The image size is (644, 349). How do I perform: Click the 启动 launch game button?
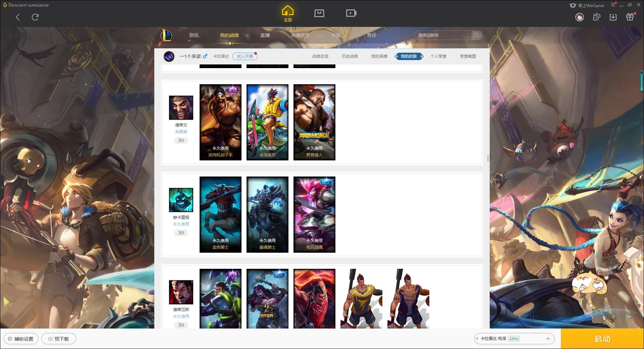click(602, 339)
